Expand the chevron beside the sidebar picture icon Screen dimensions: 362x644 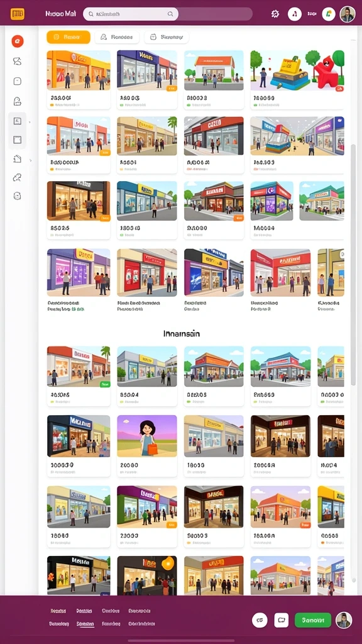tap(30, 122)
